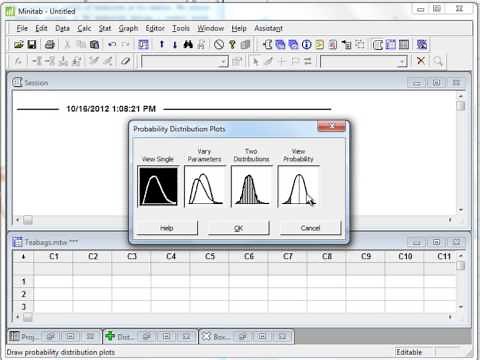Open the Calc menu

tap(84, 28)
